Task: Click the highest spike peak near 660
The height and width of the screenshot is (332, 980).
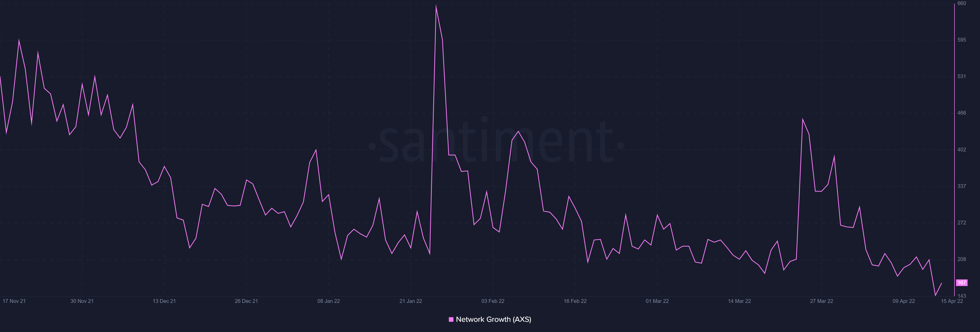Action: pos(436,6)
